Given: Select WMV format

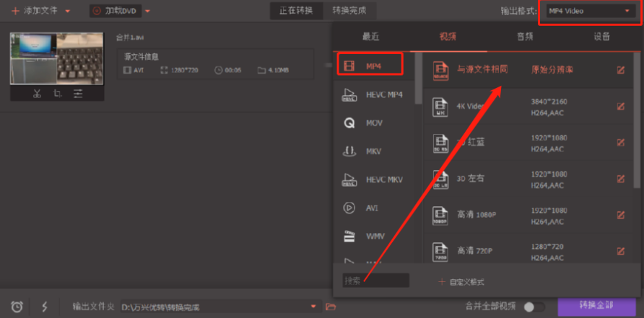Looking at the screenshot, I should pos(375,237).
